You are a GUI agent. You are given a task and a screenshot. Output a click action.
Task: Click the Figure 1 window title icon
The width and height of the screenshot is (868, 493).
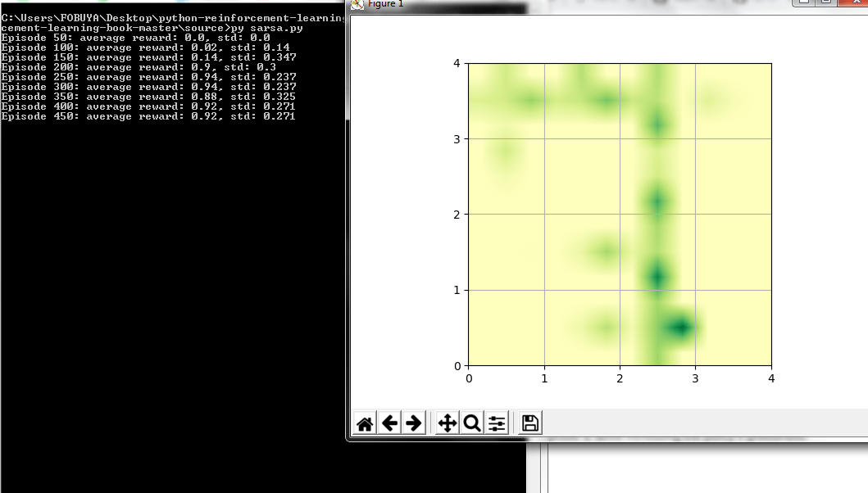point(357,4)
